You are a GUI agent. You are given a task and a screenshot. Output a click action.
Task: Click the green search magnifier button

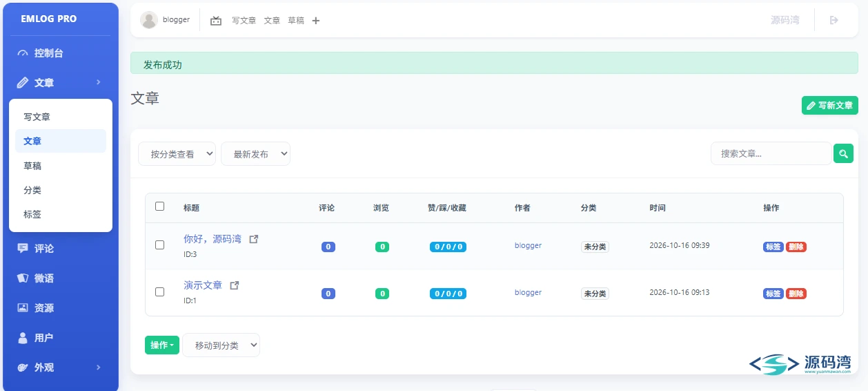843,153
